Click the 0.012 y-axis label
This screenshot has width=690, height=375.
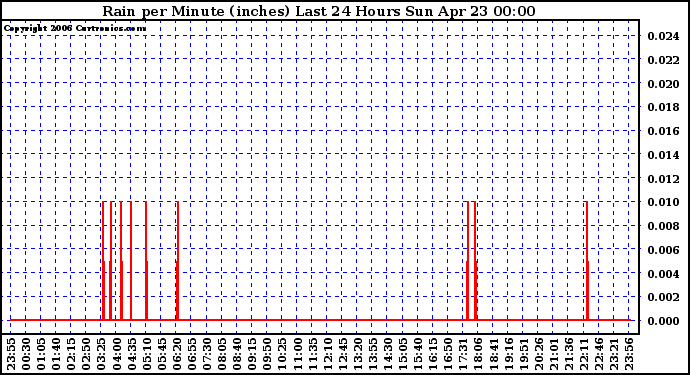click(x=663, y=178)
